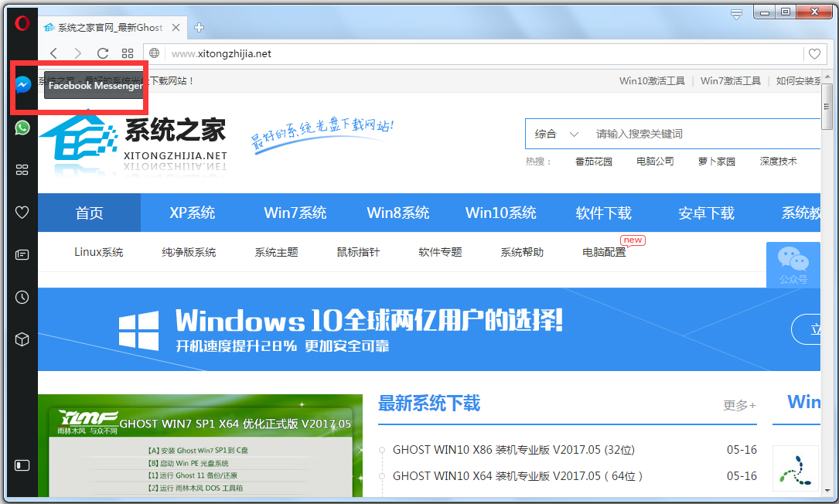The width and height of the screenshot is (839, 504).
Task: Open Bookmarks heart in the sidebar
Action: [x=22, y=213]
